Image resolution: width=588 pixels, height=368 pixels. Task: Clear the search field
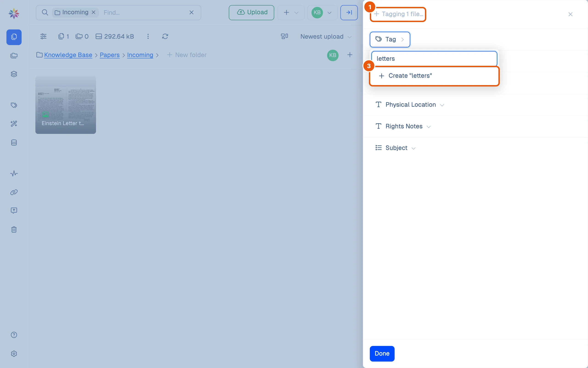pos(192,12)
